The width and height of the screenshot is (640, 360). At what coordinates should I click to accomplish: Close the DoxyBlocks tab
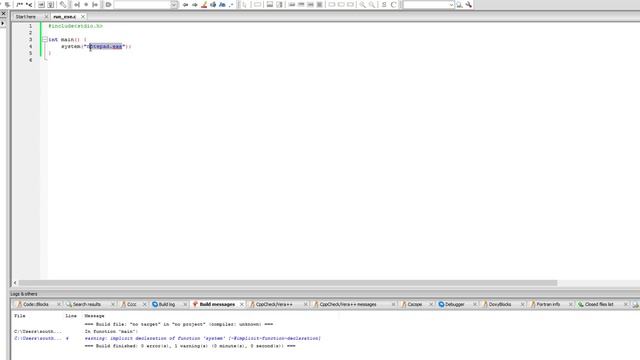(522, 304)
